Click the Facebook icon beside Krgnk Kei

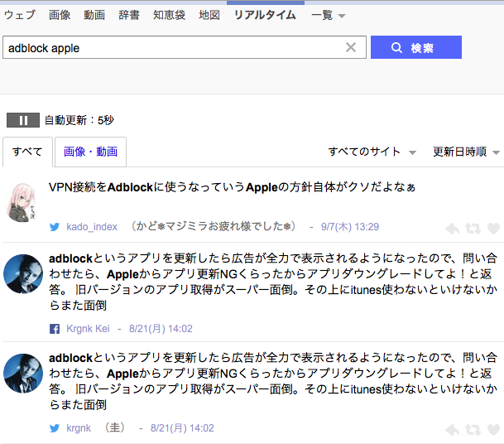tap(55, 329)
